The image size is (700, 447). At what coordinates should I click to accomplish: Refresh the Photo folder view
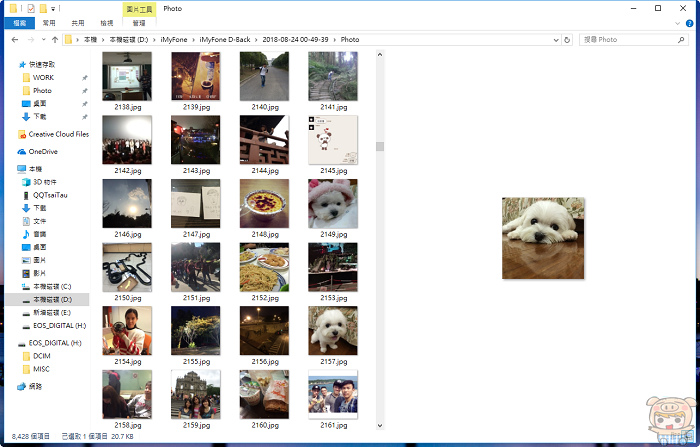coord(568,40)
